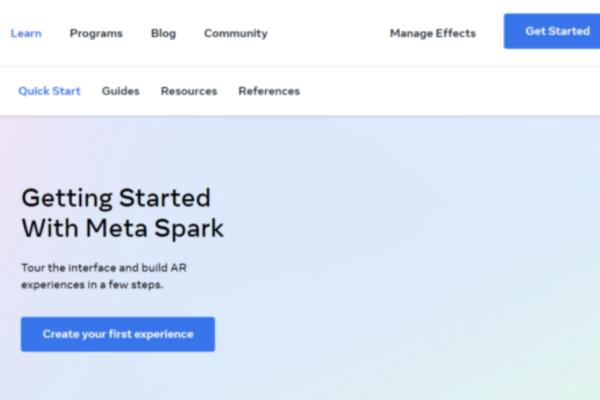This screenshot has width=600, height=400.
Task: Click the Getting Started heading line
Action: [x=116, y=198]
